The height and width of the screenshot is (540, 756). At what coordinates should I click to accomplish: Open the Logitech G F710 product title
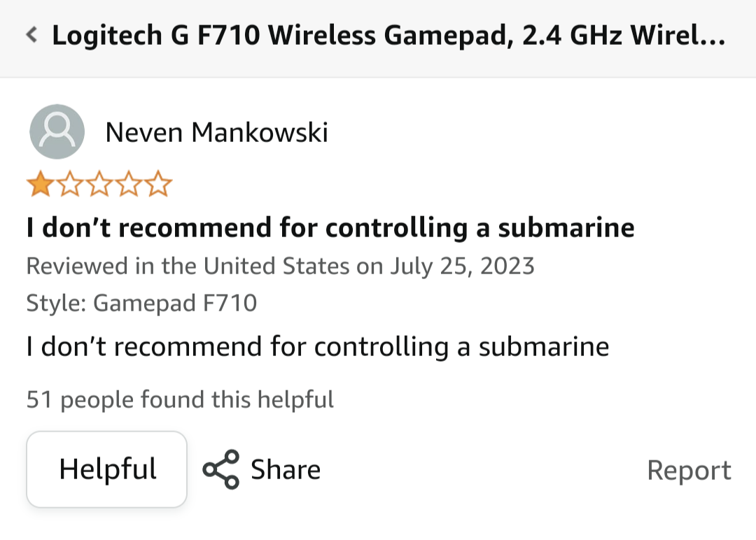[388, 36]
